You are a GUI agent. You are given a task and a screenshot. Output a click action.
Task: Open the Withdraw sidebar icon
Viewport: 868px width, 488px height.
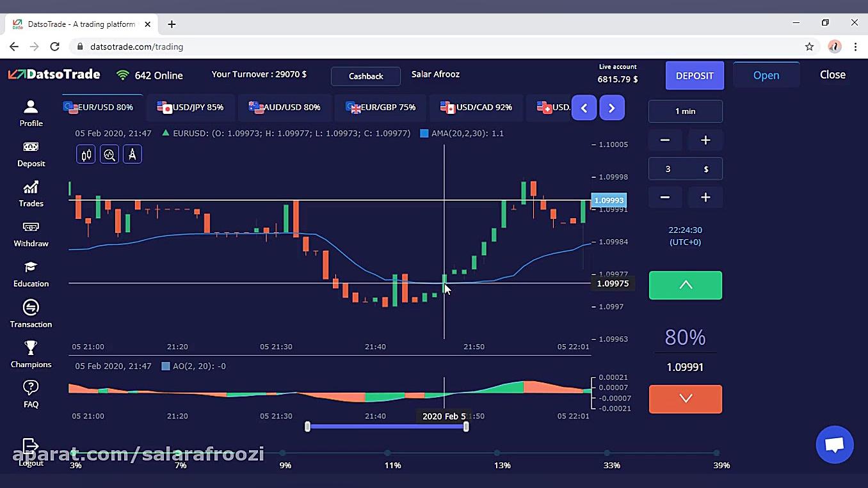coord(31,227)
